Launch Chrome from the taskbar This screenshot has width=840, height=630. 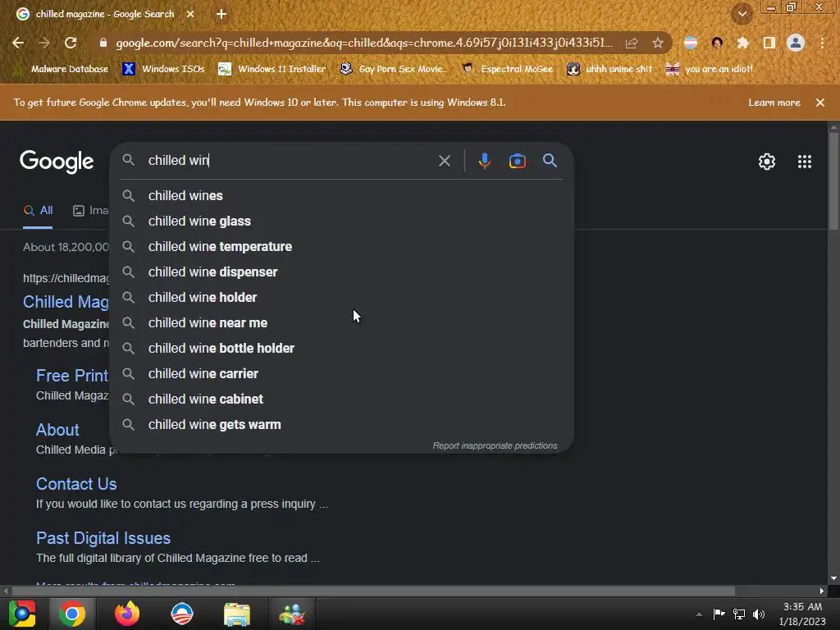pos(72,614)
